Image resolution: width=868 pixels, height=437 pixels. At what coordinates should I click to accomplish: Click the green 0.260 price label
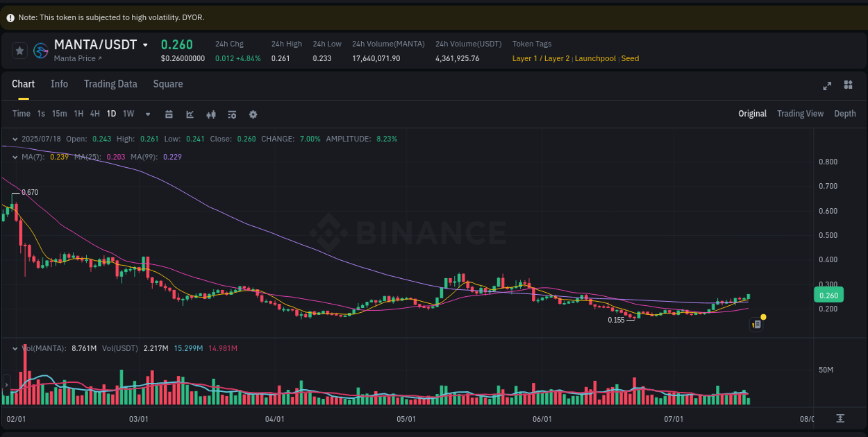coord(828,295)
